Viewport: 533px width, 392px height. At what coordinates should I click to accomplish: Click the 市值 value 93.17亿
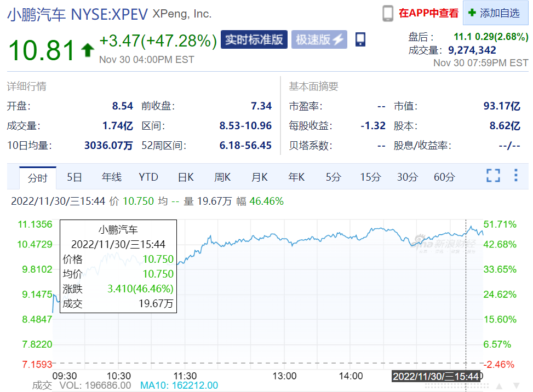tap(502, 106)
